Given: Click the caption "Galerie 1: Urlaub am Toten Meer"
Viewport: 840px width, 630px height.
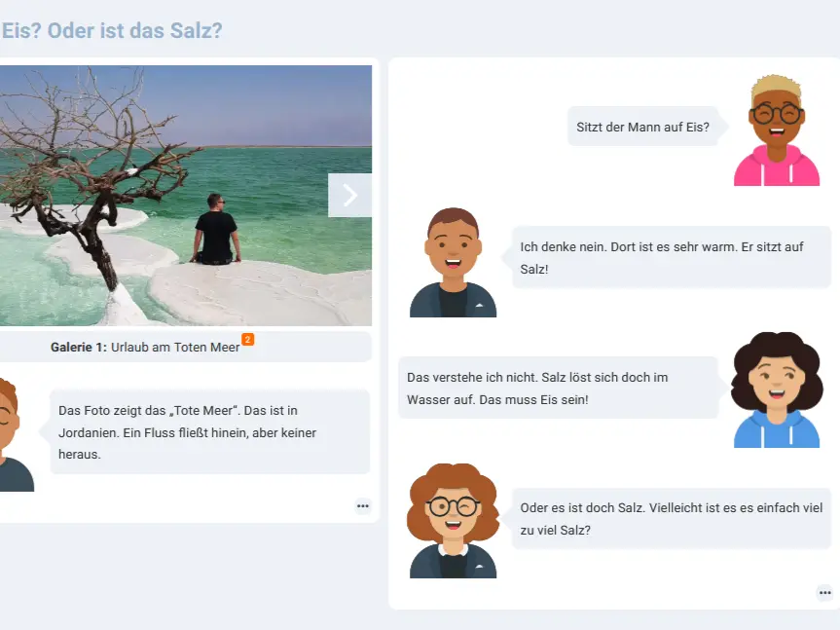Looking at the screenshot, I should tap(145, 348).
